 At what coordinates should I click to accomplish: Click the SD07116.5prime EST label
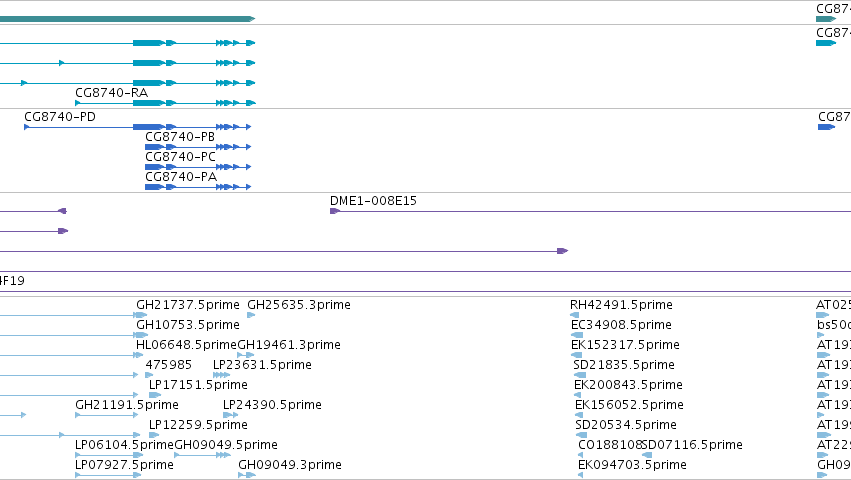[x=692, y=445]
